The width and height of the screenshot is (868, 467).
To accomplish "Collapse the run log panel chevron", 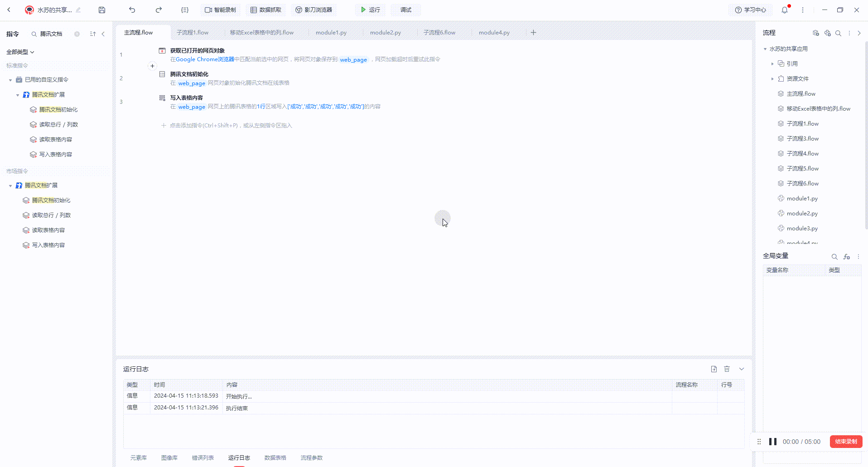I will 742,369.
